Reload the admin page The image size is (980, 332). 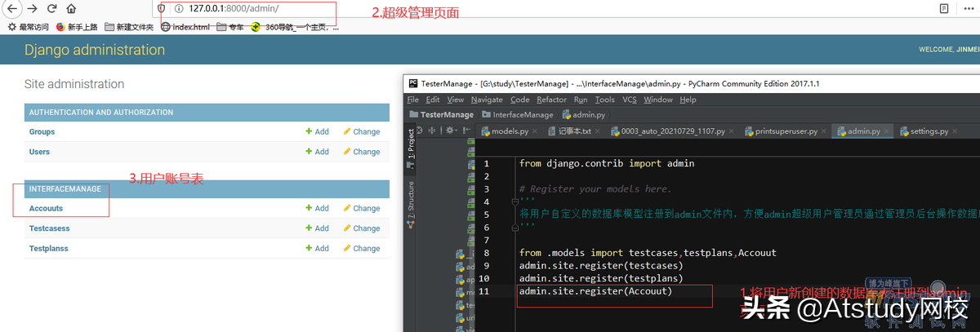(x=52, y=8)
